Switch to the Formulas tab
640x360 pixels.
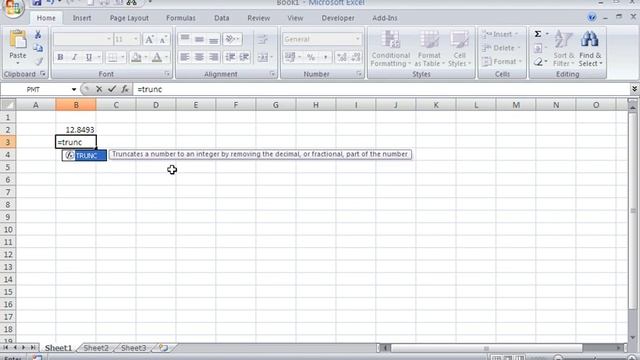pos(180,18)
